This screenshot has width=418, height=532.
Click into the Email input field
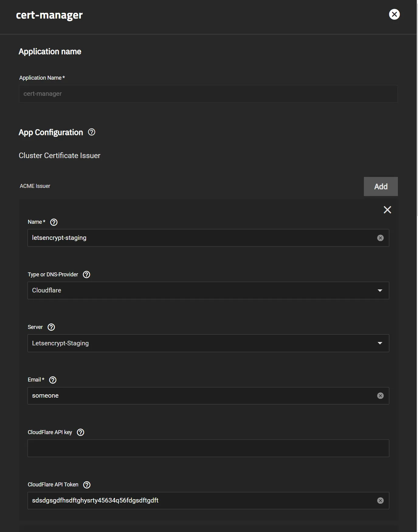tap(201, 396)
